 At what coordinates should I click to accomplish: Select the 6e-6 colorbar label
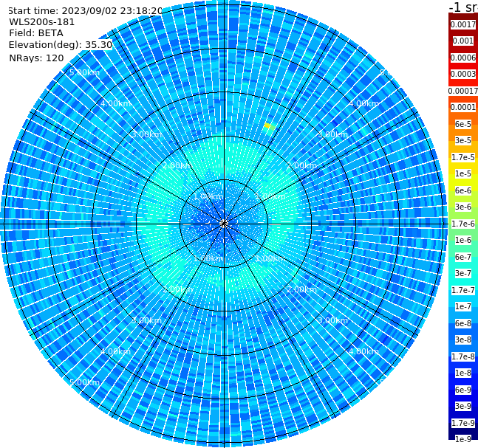pos(463,190)
